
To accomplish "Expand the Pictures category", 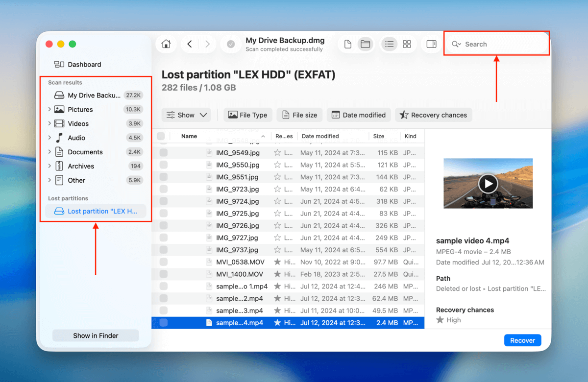I will click(x=49, y=109).
